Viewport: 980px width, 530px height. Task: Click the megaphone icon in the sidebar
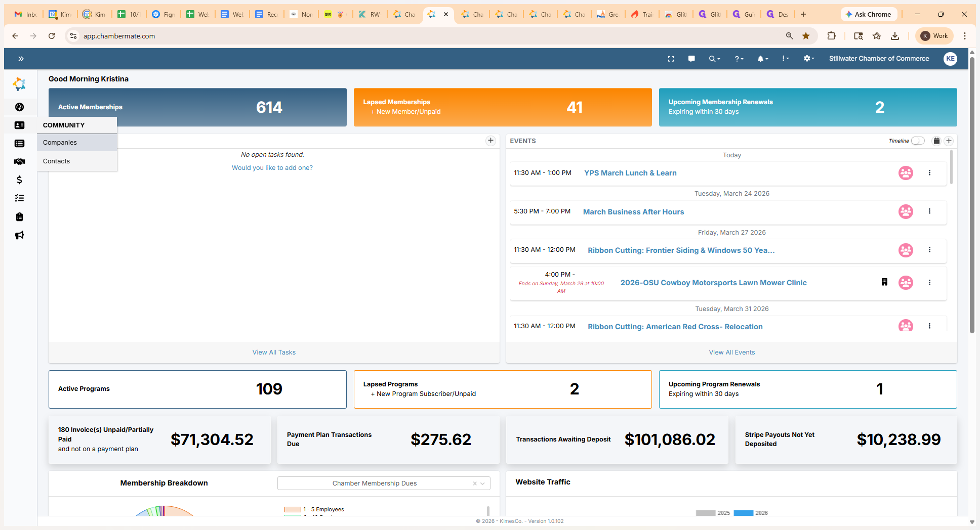(19, 235)
